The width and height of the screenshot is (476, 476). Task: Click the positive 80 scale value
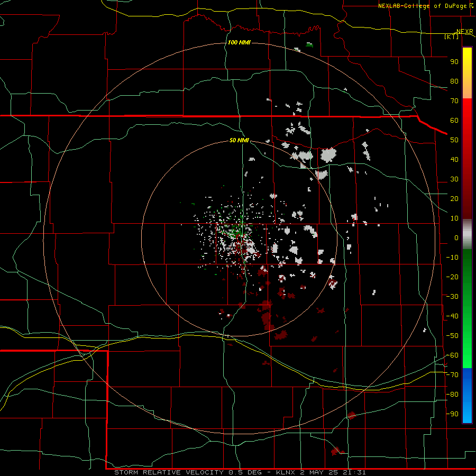[x=454, y=81]
